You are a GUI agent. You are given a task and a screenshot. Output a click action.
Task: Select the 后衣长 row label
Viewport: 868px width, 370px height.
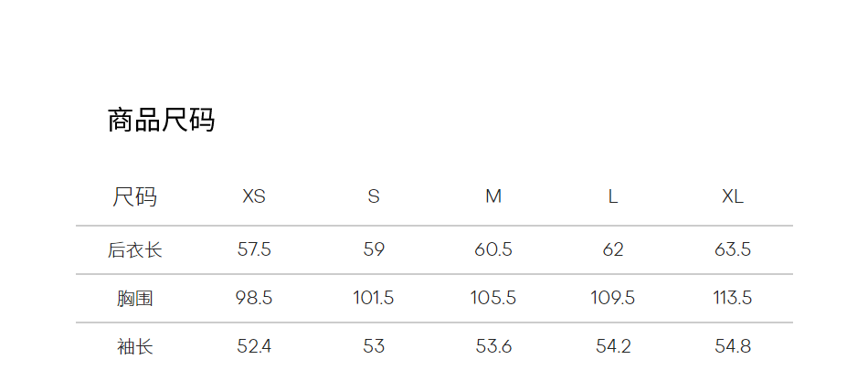[134, 249]
